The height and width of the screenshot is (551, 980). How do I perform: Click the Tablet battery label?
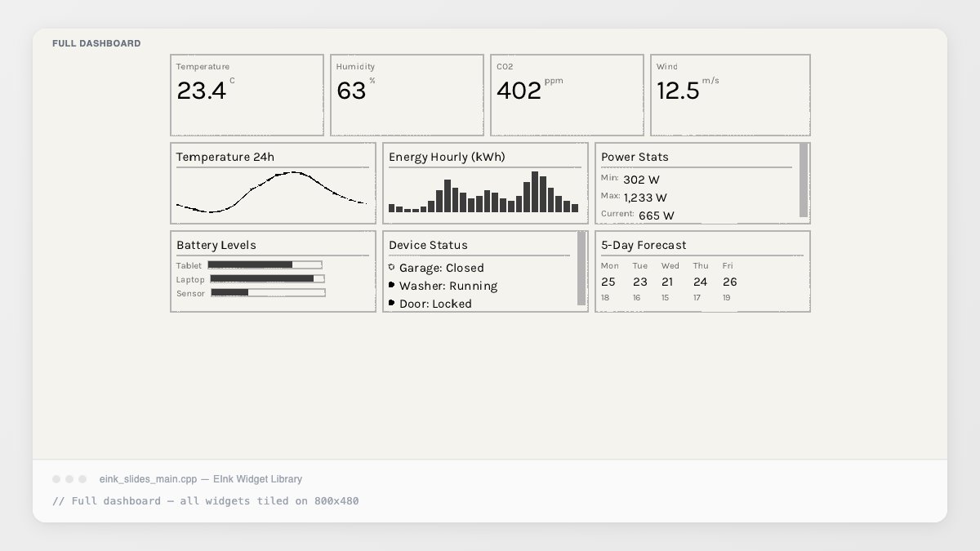click(x=189, y=266)
